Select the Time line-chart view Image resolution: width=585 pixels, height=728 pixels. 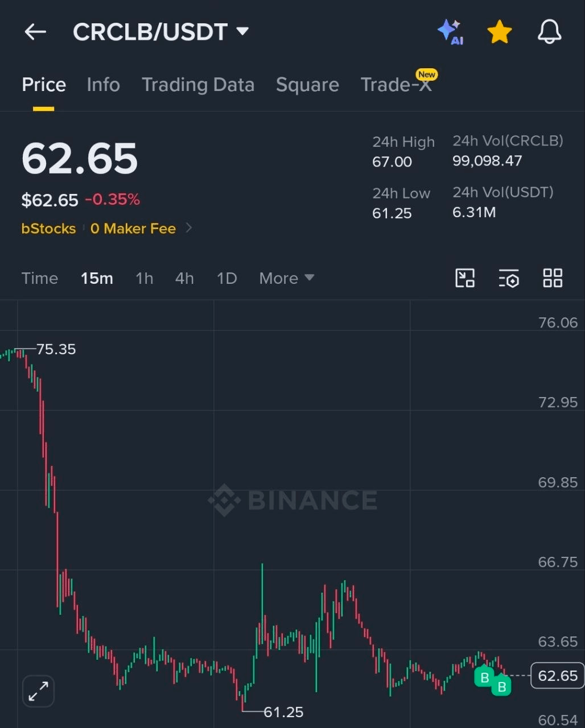40,278
